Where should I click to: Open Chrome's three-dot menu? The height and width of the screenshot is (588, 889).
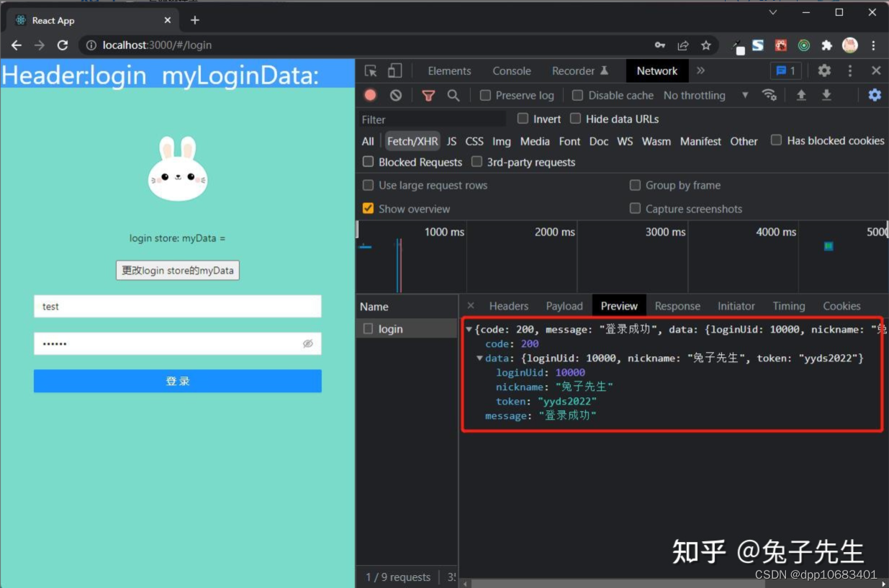pyautogui.click(x=873, y=45)
